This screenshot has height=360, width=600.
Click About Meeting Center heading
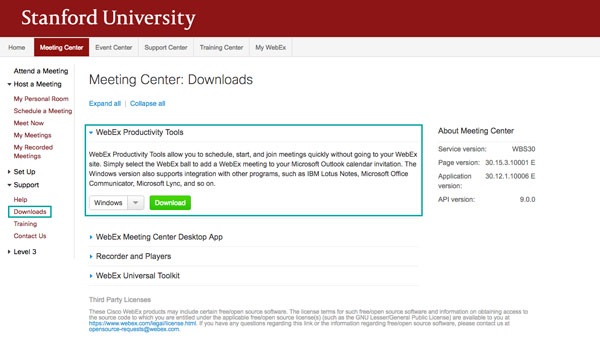(x=476, y=131)
